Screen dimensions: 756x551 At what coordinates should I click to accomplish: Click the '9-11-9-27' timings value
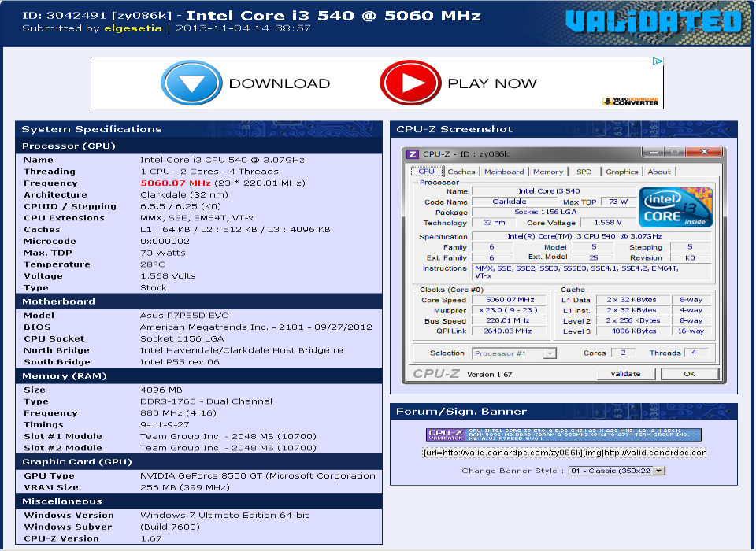[165, 425]
